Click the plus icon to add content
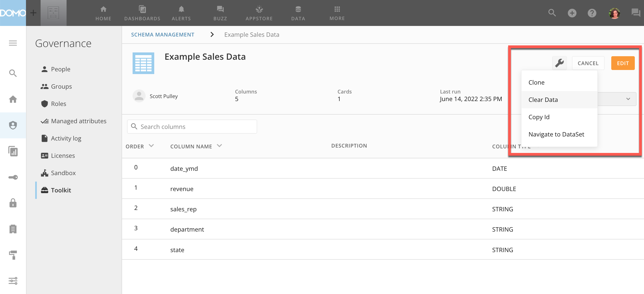The width and height of the screenshot is (644, 294). pyautogui.click(x=572, y=13)
